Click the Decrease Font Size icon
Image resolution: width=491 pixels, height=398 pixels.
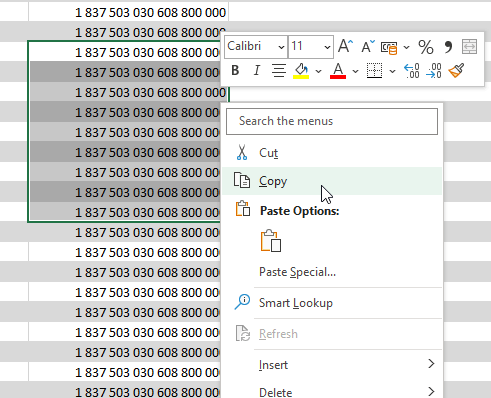[x=367, y=46]
